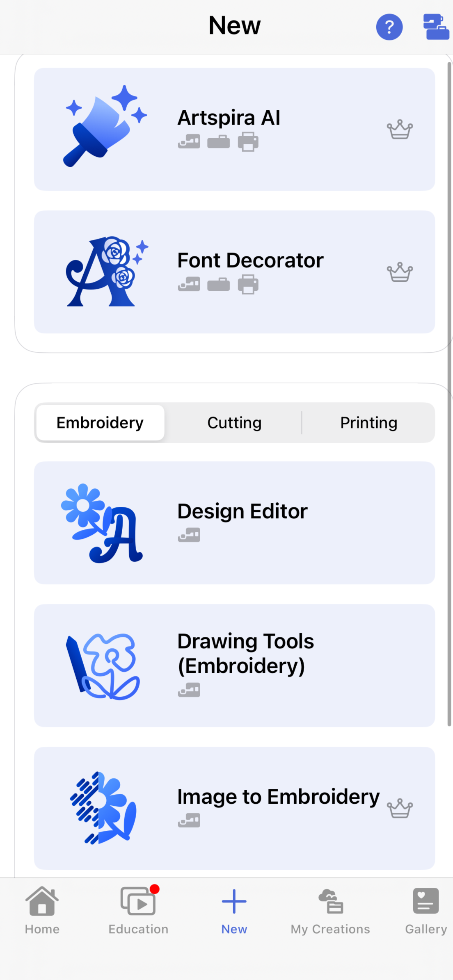The height and width of the screenshot is (980, 453).
Task: Open the Gallery tab
Action: coord(426,911)
